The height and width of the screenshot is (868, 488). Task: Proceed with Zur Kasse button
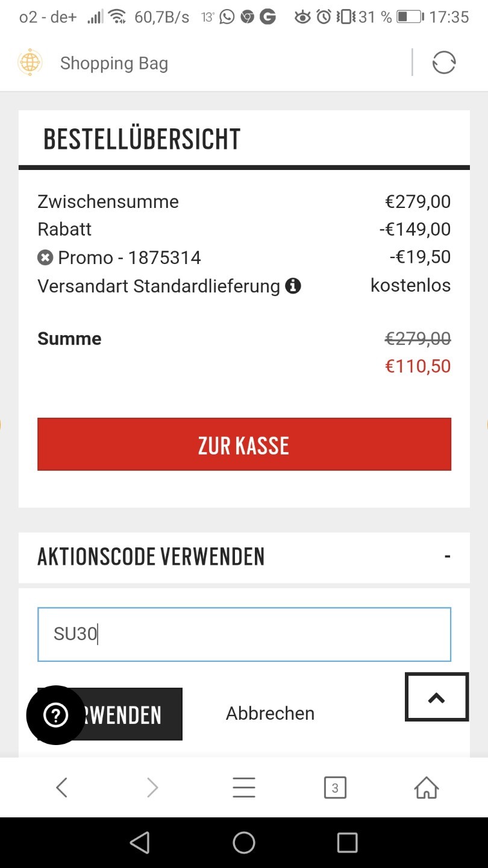coord(244,444)
